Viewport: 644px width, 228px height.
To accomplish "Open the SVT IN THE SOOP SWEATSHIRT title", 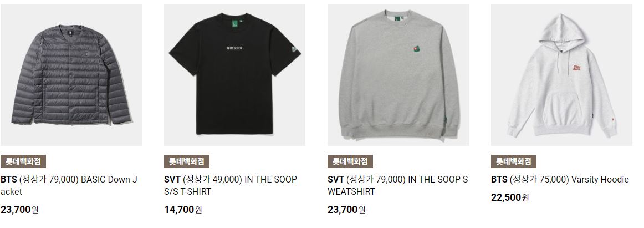I will point(397,186).
